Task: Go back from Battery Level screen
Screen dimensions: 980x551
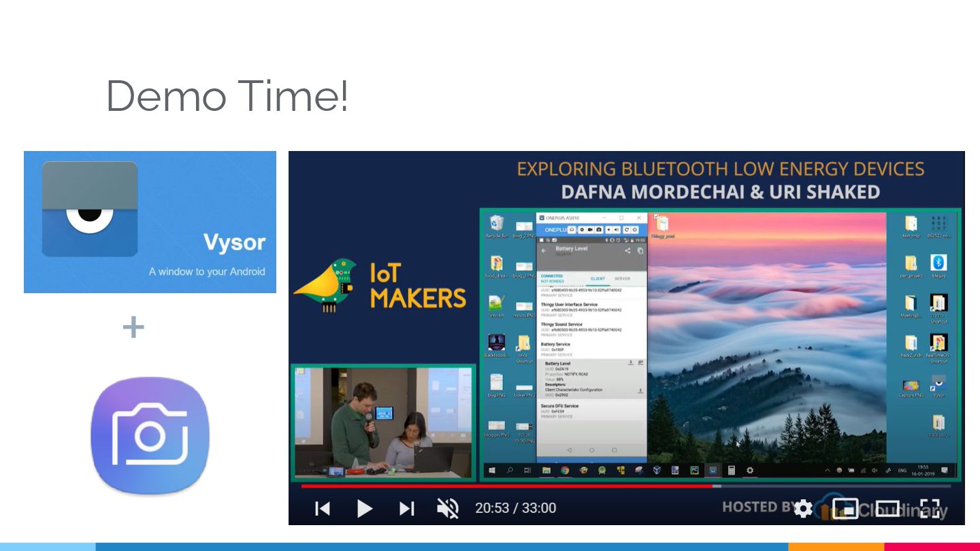Action: point(543,251)
